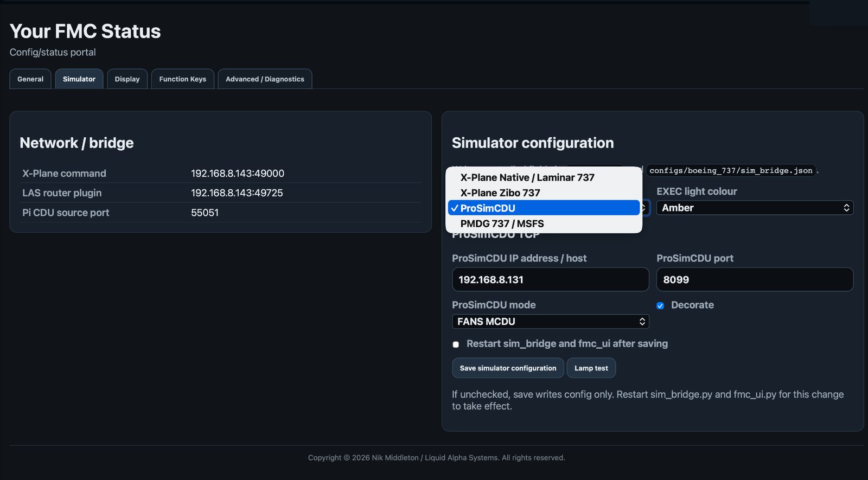
Task: Click the Pi CDU source port label
Action: tap(66, 213)
